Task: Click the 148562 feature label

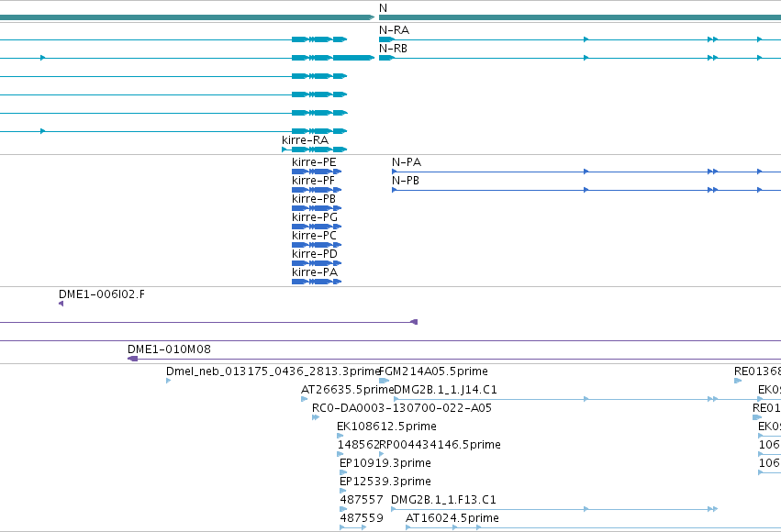Action: tap(358, 445)
